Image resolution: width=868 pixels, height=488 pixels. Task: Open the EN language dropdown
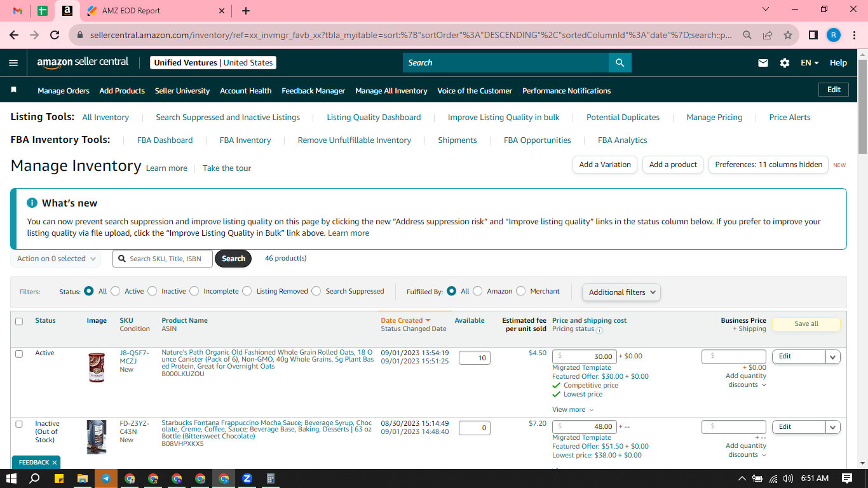click(810, 63)
